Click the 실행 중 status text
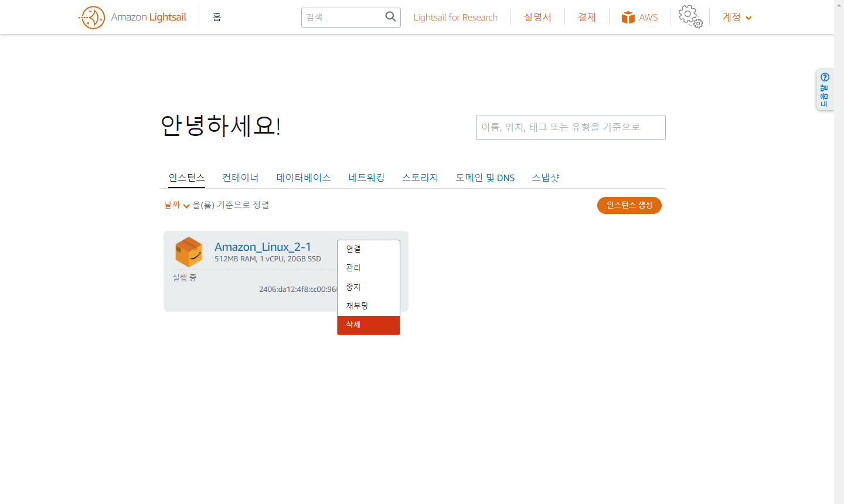This screenshot has width=844, height=504. (x=185, y=278)
